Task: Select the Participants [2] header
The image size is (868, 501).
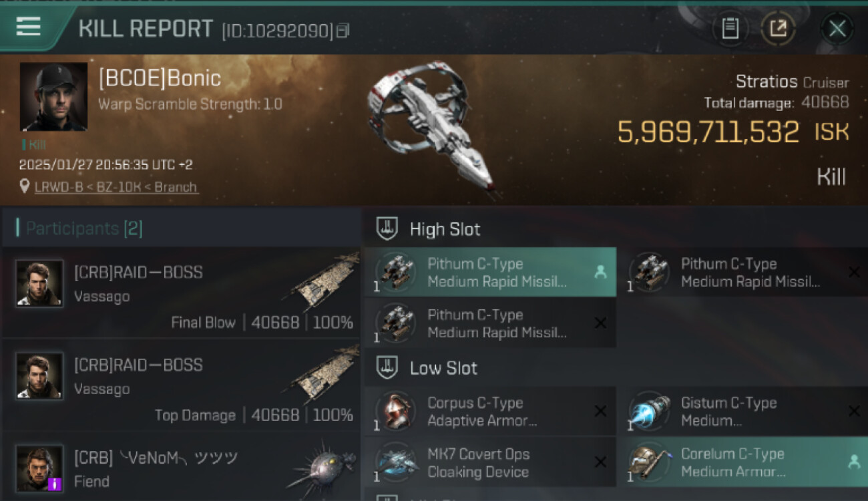Action: click(x=83, y=228)
